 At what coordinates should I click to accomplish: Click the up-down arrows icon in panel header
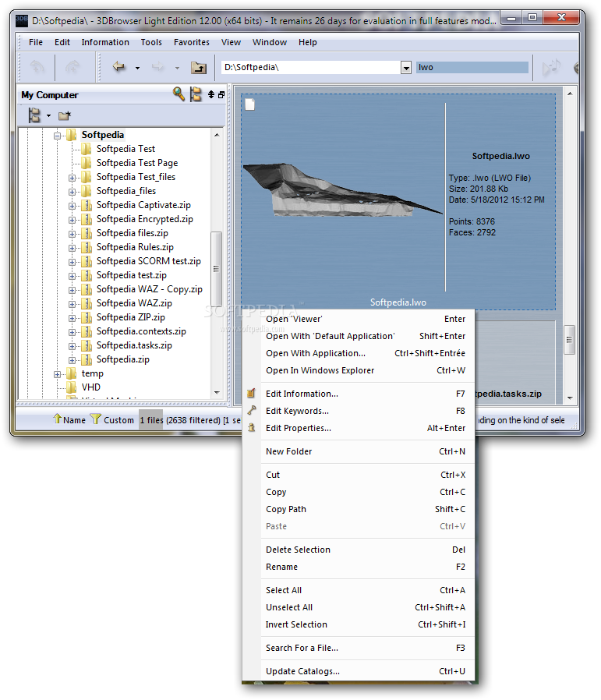coord(211,94)
